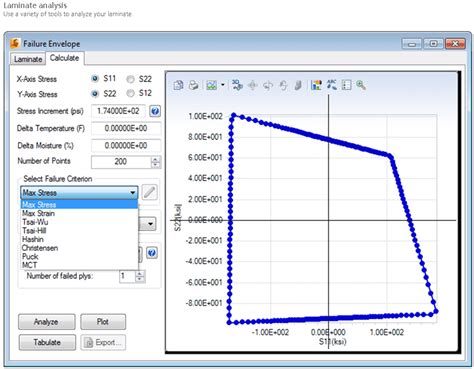474x369 pixels.
Task: Click the 1.00E+002 y-axis label
Action: point(205,116)
